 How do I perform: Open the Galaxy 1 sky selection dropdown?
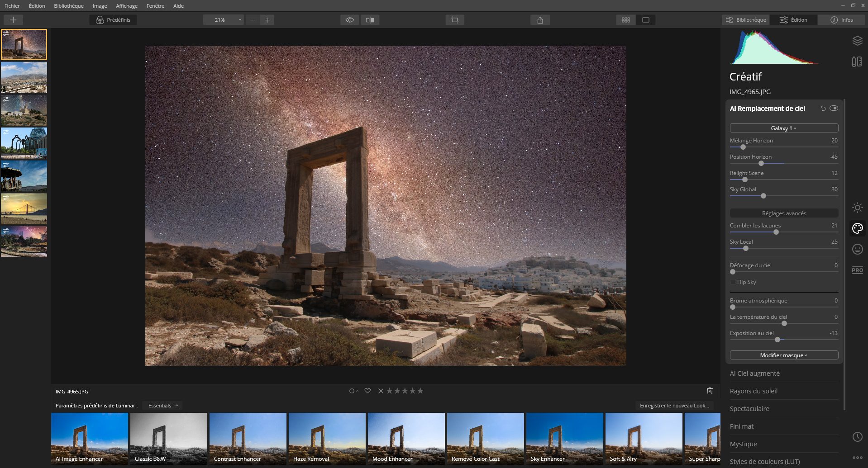point(783,128)
